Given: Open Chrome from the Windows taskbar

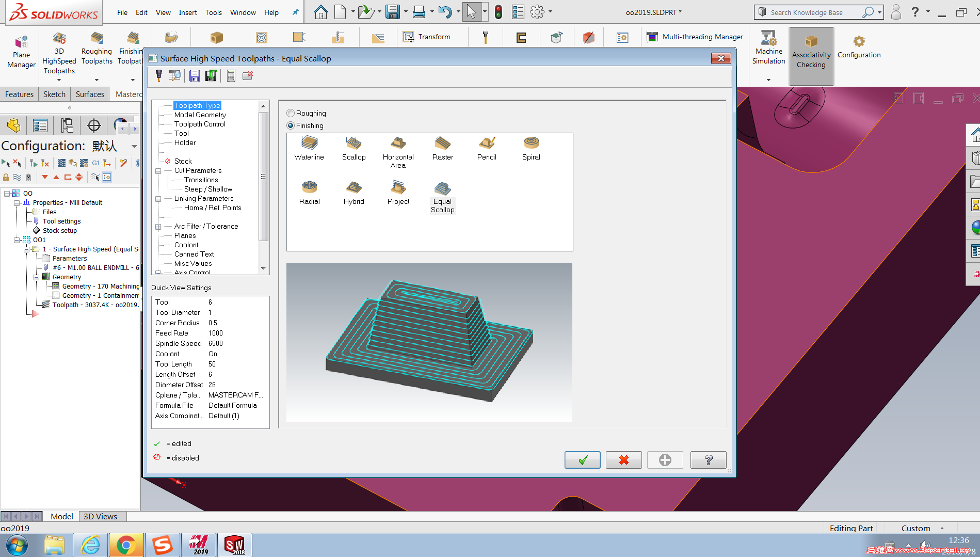Looking at the screenshot, I should coord(126,545).
